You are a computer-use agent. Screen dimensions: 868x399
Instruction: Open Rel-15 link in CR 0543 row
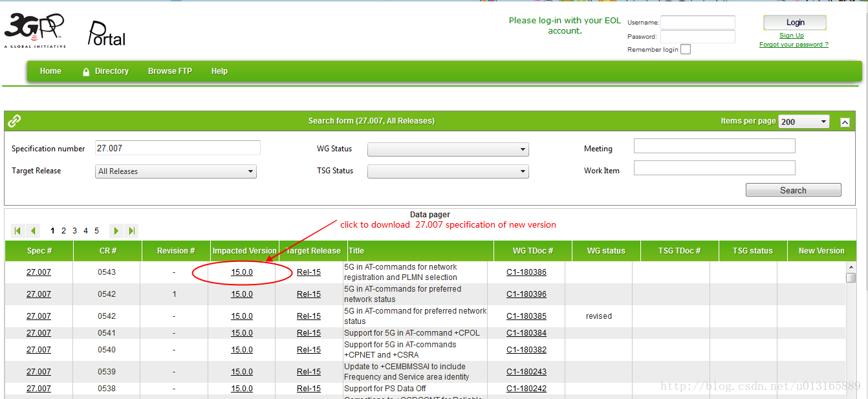click(309, 272)
